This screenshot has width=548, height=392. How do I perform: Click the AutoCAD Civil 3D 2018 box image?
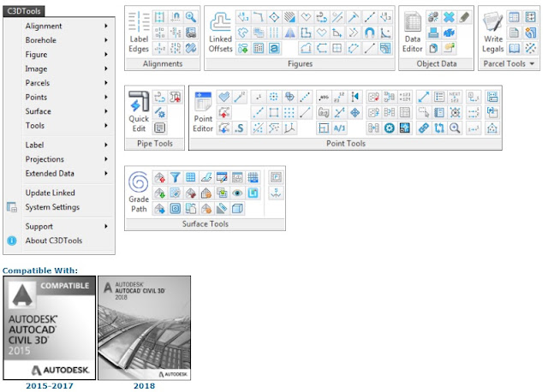(x=145, y=328)
